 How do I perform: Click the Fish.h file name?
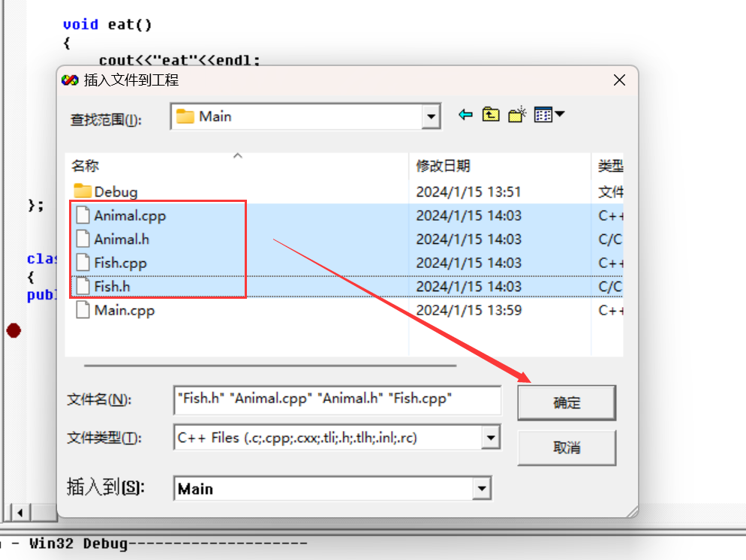coord(112,287)
